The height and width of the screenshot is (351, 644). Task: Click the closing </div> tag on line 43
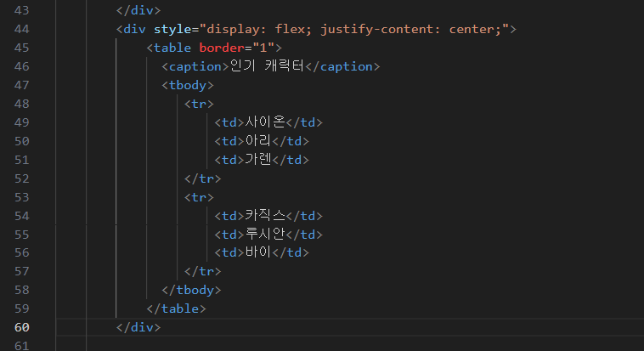coord(138,10)
